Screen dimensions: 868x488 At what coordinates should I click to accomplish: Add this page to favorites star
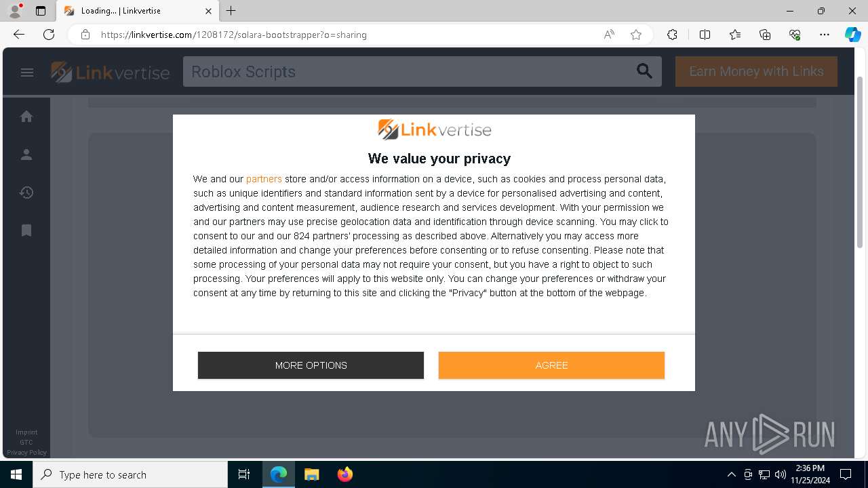tap(636, 35)
